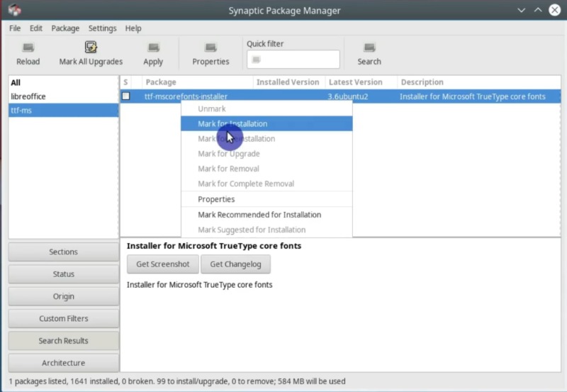567x392 pixels.
Task: Sort by Description column header
Action: click(479, 82)
